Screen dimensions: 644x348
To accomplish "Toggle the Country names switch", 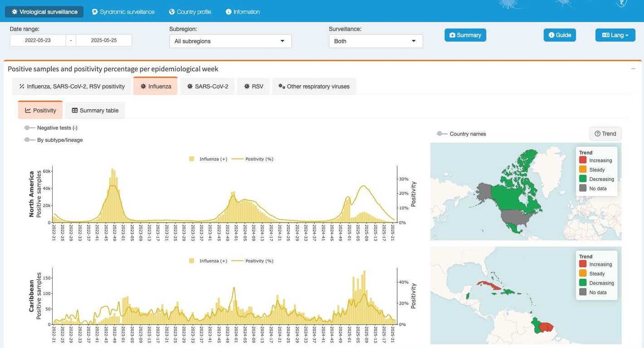I will (442, 134).
